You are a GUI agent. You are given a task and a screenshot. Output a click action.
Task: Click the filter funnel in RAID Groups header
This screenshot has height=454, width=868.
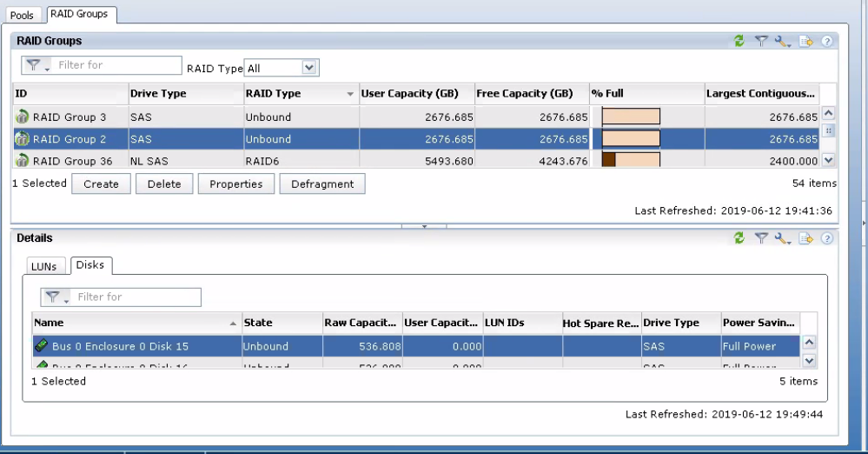click(760, 41)
